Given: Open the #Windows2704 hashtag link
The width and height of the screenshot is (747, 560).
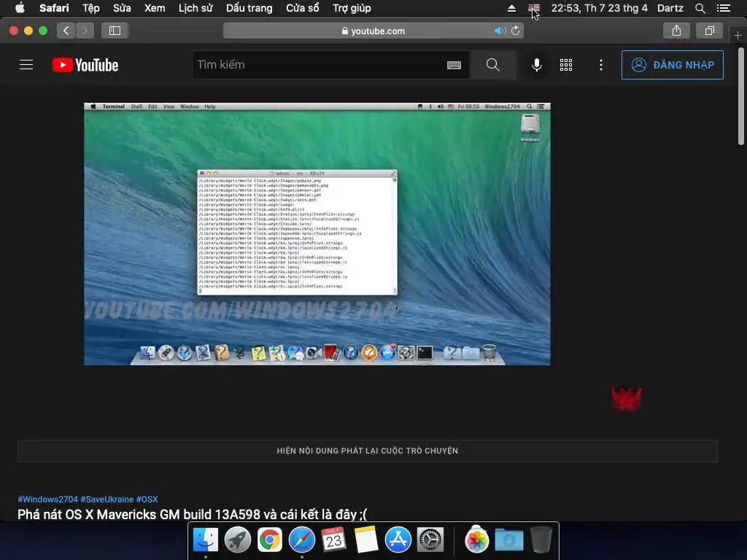Looking at the screenshot, I should [47, 499].
